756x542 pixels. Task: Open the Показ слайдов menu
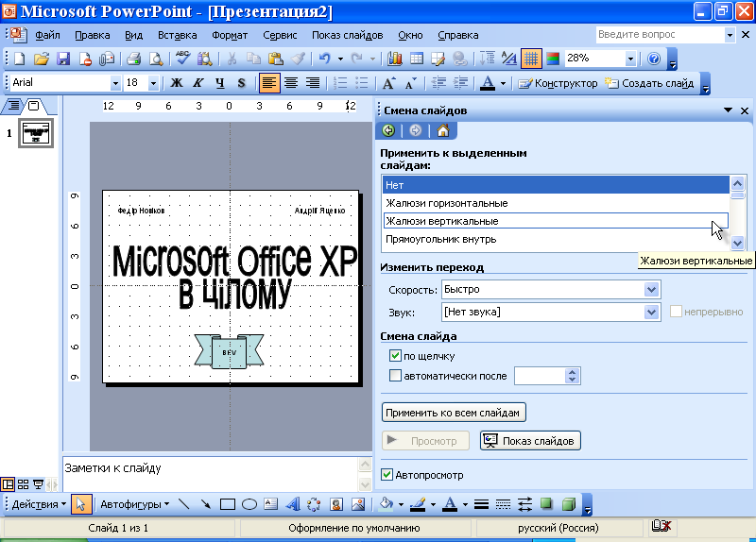click(x=347, y=35)
